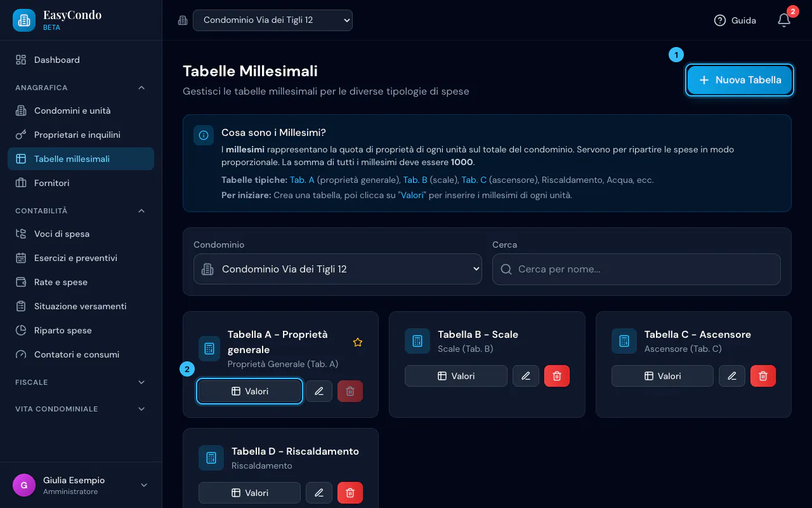
Task: Delete Tabella D using trash icon
Action: [350, 493]
